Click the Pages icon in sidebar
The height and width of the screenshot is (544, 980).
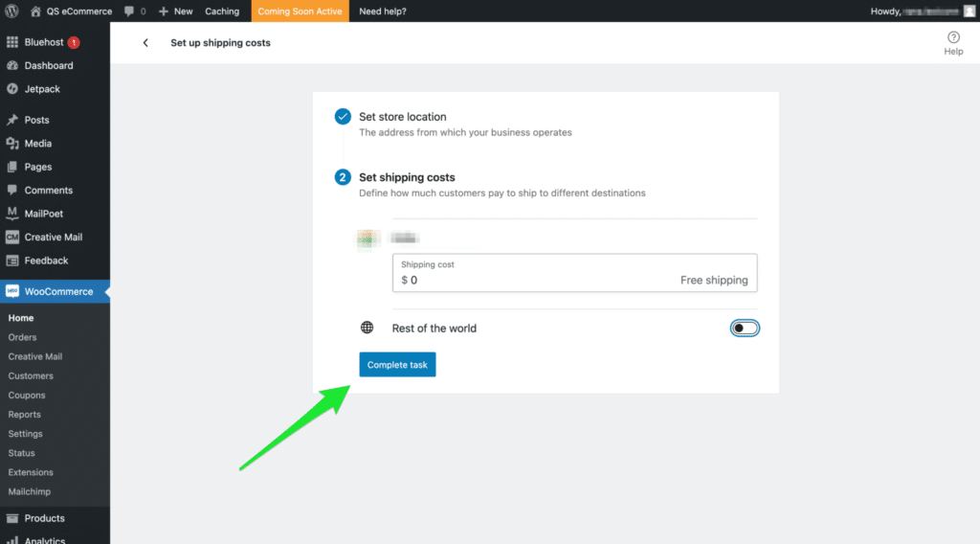pos(11,167)
